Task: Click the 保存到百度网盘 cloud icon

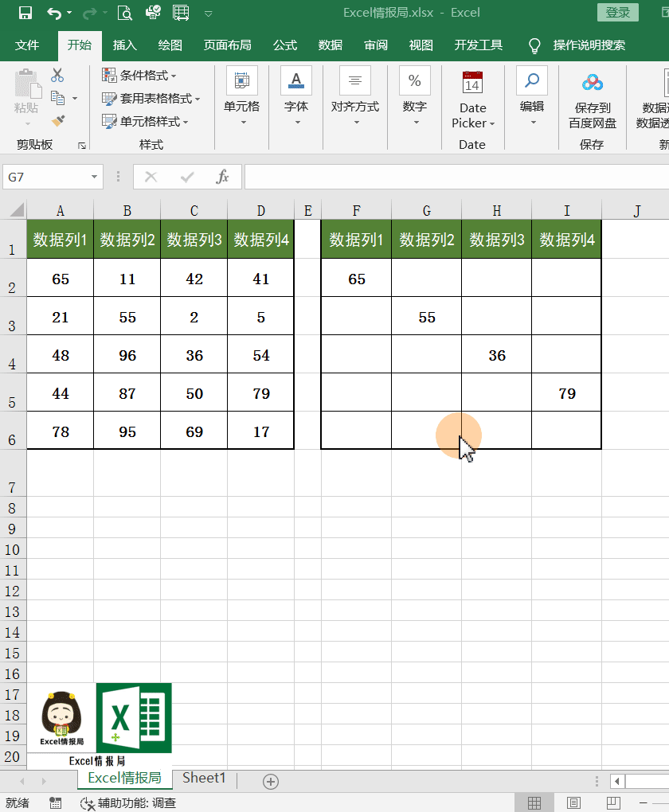Action: tap(593, 82)
